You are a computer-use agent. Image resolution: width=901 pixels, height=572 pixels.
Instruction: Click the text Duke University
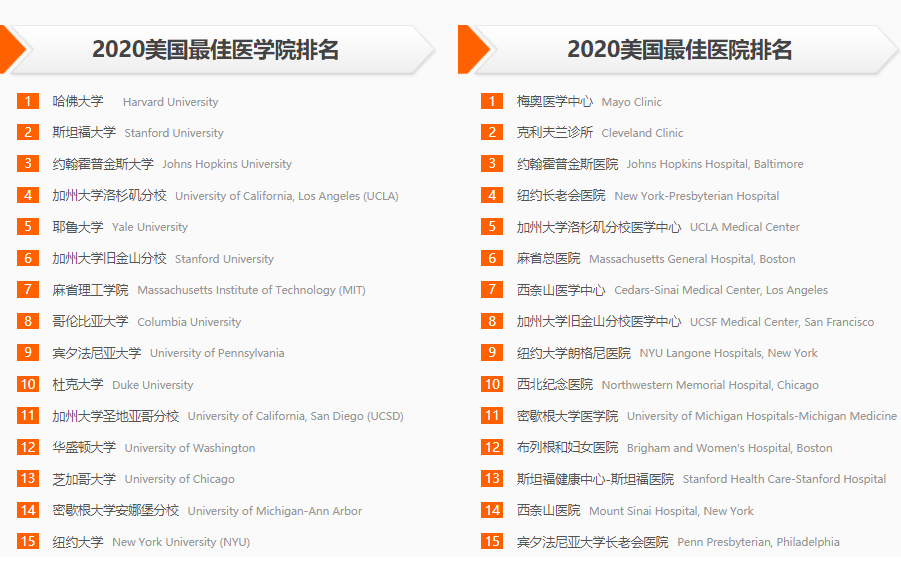[x=153, y=385]
